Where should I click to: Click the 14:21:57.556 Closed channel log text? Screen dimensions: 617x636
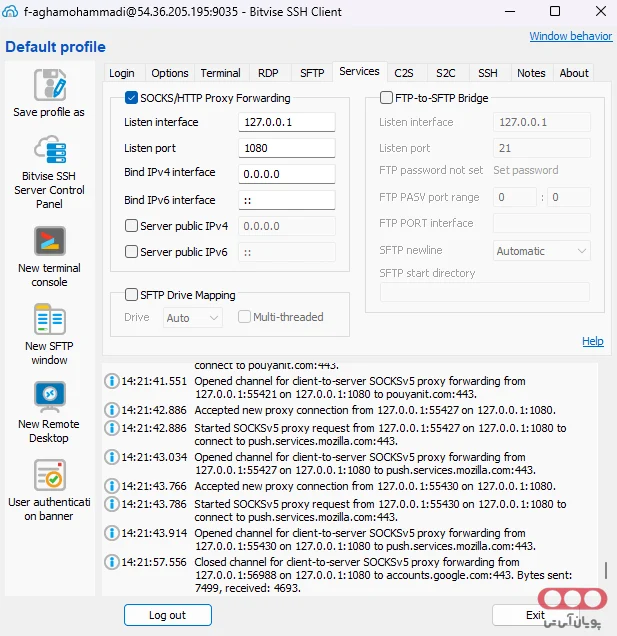(x=383, y=575)
